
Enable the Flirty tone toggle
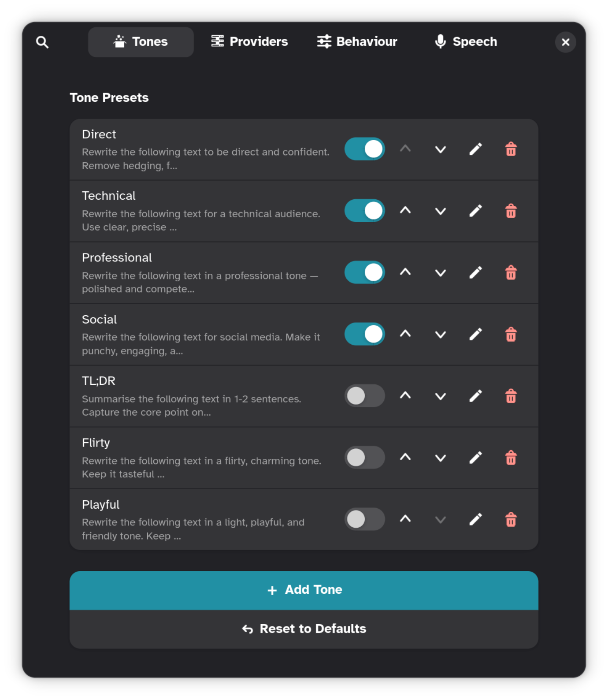(364, 458)
